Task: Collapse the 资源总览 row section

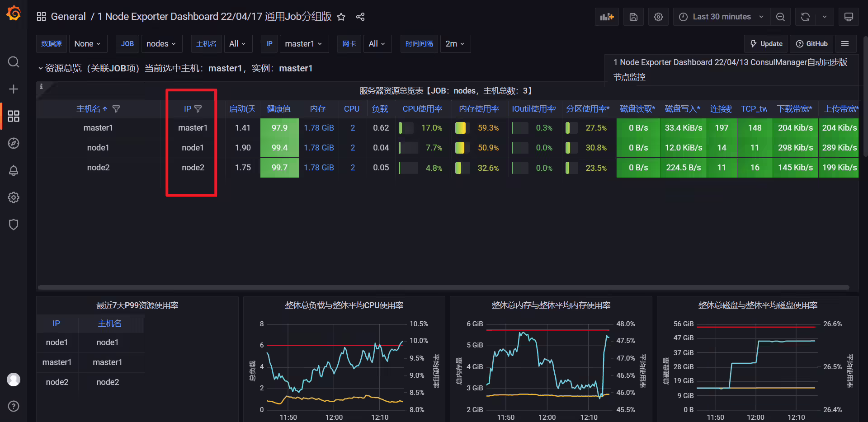Action: 40,68
